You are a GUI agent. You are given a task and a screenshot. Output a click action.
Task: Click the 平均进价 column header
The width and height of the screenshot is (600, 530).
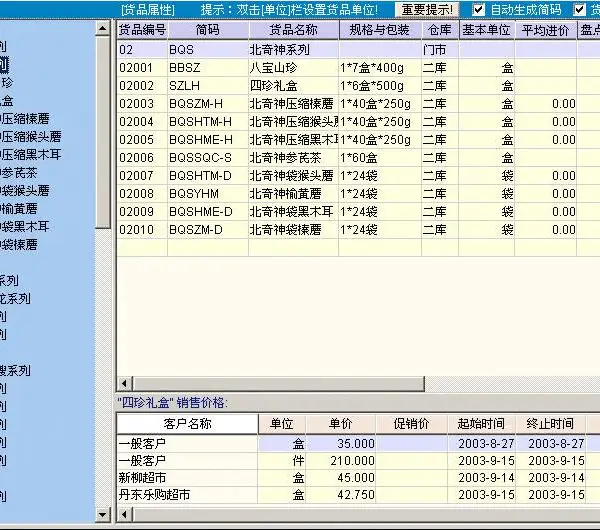pyautogui.click(x=545, y=30)
